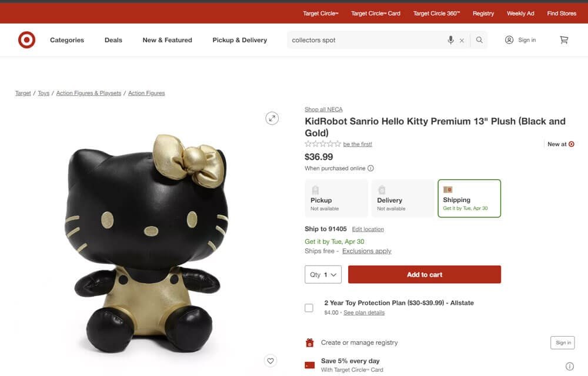Click the search magnifying glass icon
The height and width of the screenshot is (376, 588).
pos(478,40)
